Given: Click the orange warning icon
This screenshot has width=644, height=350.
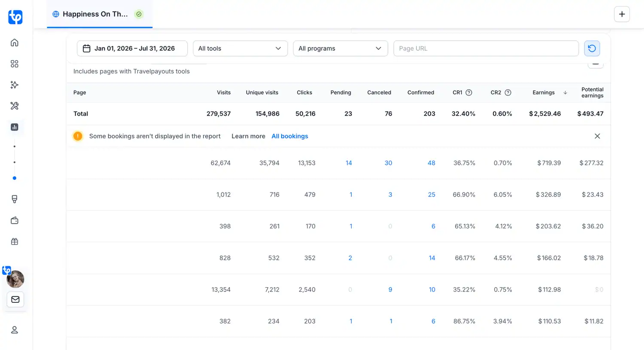Looking at the screenshot, I should click(78, 136).
